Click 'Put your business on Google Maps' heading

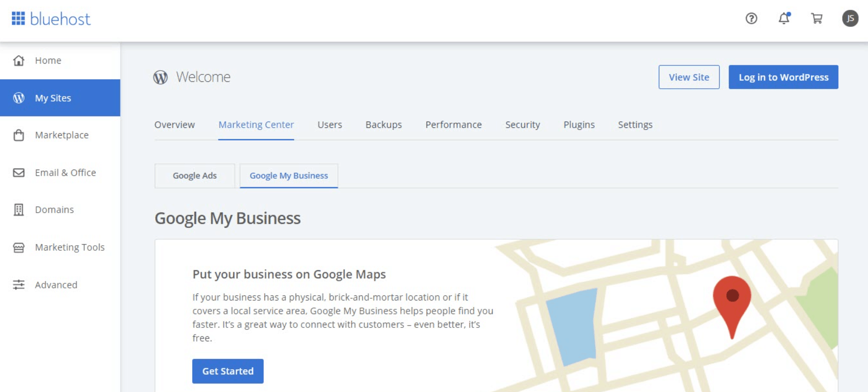click(x=289, y=274)
